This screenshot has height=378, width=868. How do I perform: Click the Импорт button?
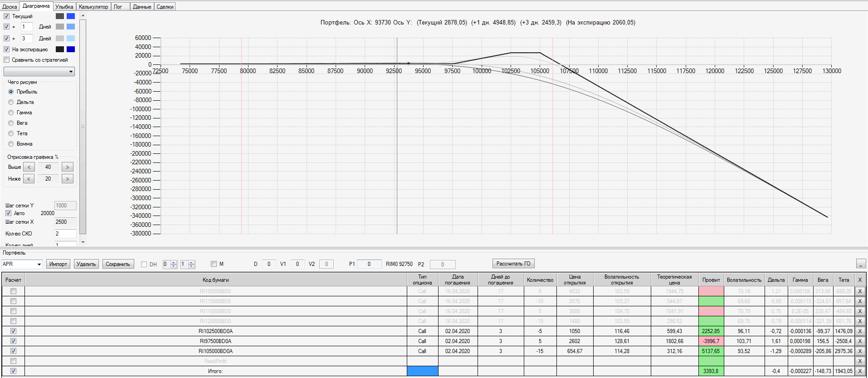[x=58, y=264]
